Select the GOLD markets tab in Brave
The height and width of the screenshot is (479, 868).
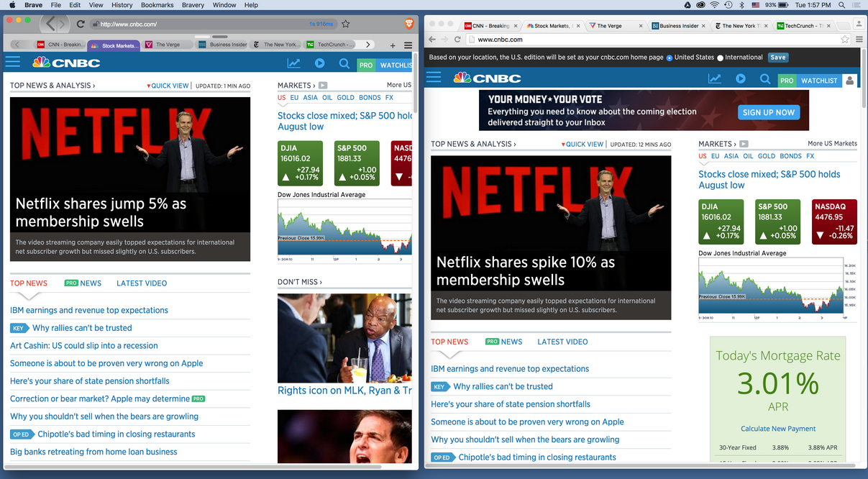(346, 98)
